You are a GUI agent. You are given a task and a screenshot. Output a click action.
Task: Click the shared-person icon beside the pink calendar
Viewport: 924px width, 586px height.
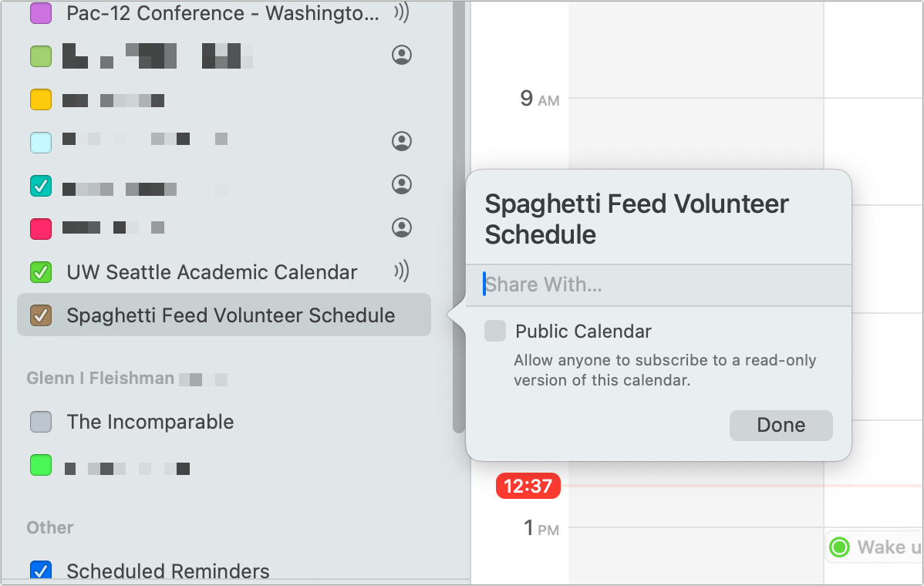402,227
